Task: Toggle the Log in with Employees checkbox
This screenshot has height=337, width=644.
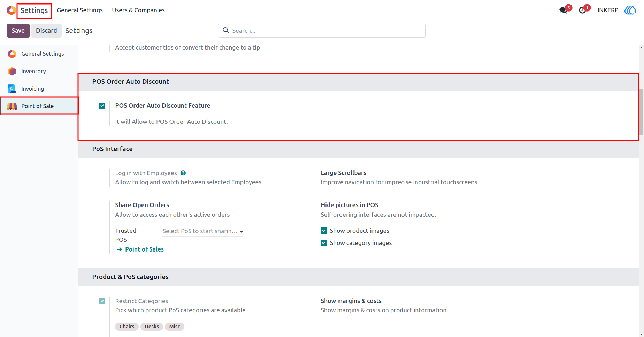Action: [102, 173]
